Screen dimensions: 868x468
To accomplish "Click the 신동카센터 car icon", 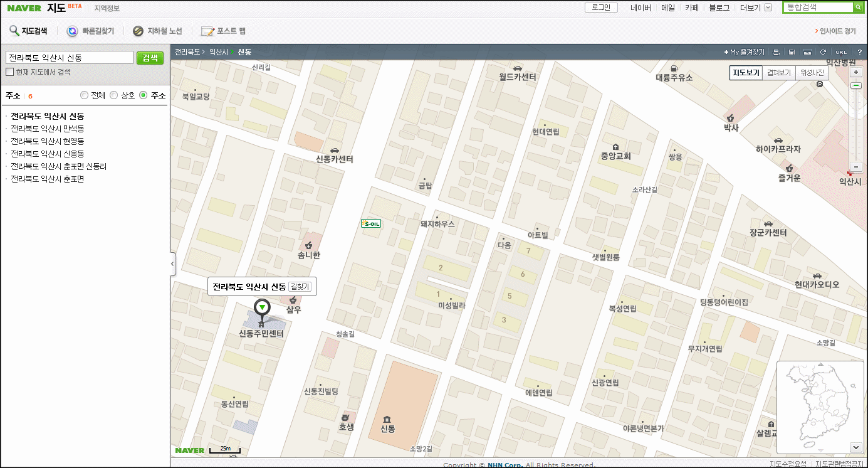I will [x=335, y=150].
